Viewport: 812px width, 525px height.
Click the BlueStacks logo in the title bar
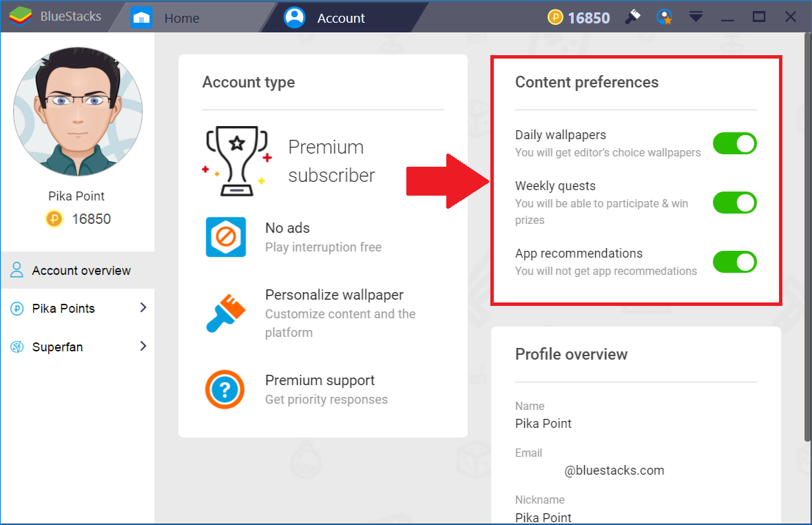pyautogui.click(x=20, y=17)
